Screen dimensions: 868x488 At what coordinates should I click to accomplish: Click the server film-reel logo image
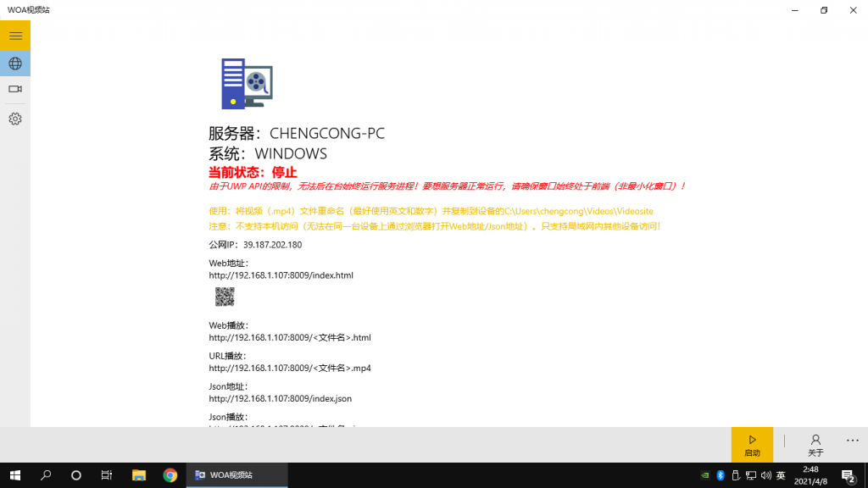[247, 83]
